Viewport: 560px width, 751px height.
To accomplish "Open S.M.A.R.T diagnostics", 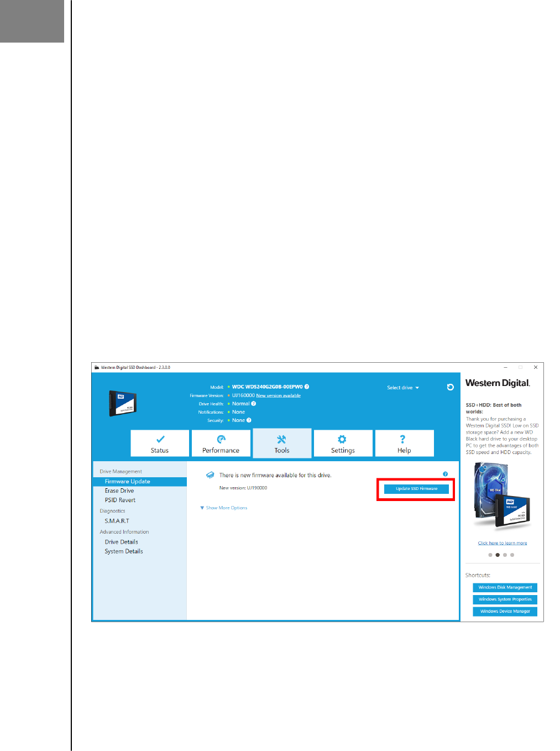I will tap(117, 521).
